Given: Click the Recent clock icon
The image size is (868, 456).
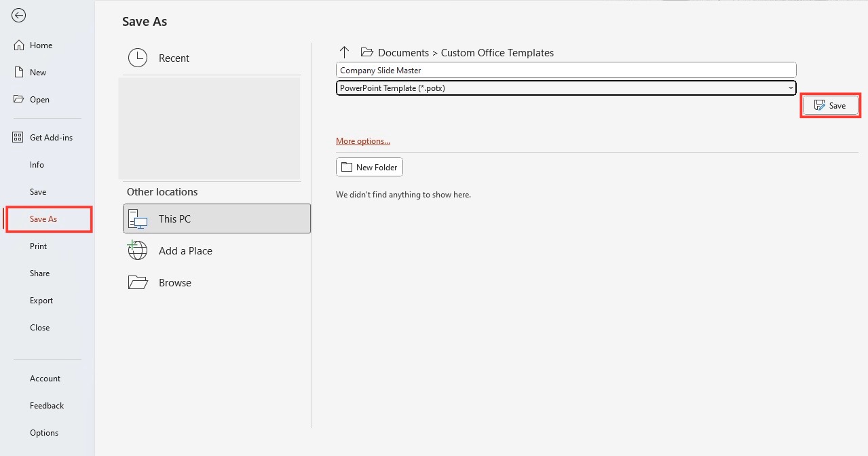Looking at the screenshot, I should (138, 58).
